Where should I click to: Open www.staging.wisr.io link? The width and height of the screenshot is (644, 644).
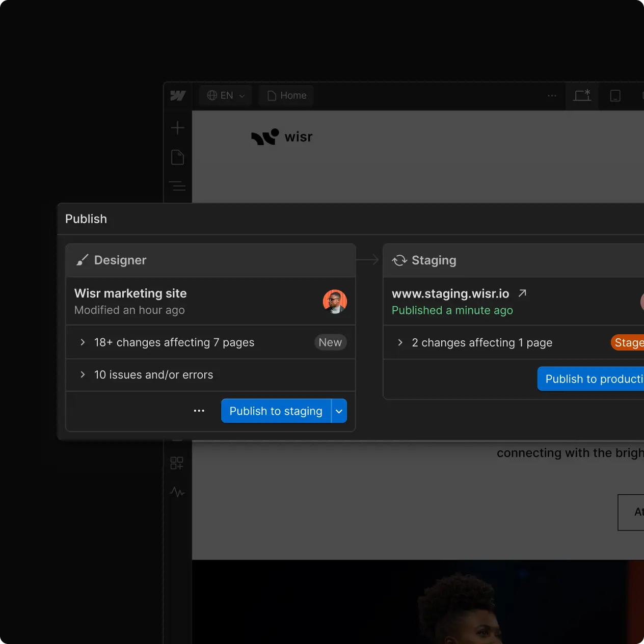point(450,293)
